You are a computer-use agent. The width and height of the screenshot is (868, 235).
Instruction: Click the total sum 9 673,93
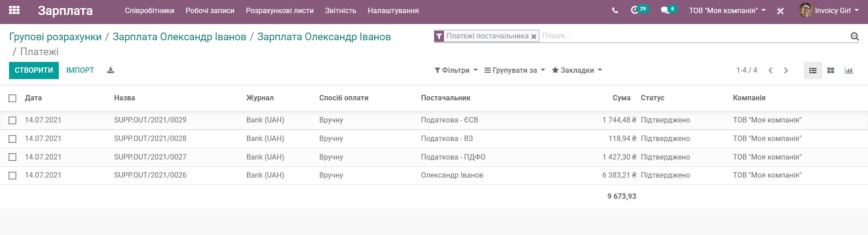click(x=622, y=197)
